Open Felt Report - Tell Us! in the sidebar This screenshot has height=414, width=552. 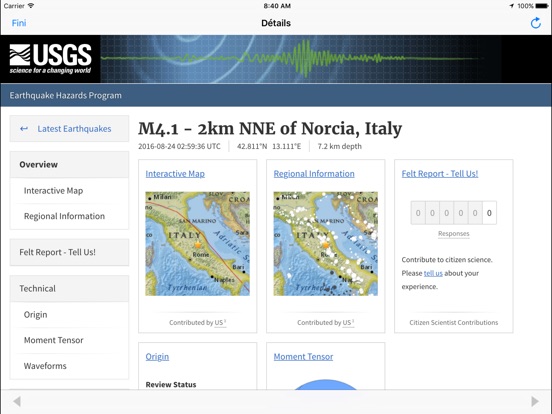point(69,252)
